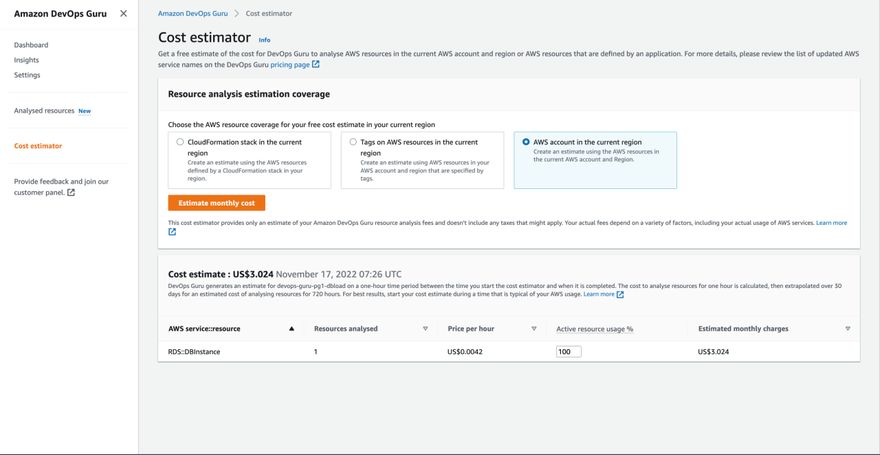The width and height of the screenshot is (880, 455).
Task: Click the feedback external link icon
Action: click(x=71, y=192)
